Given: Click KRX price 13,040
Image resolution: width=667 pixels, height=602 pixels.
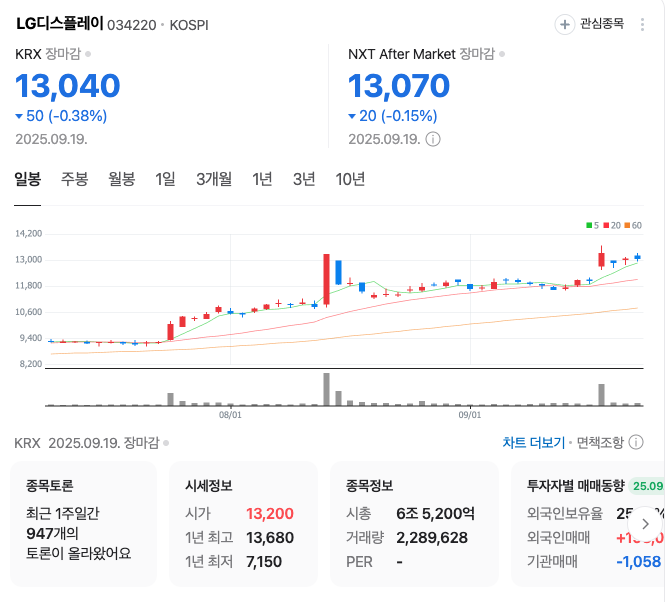Looking at the screenshot, I should coord(68,86).
